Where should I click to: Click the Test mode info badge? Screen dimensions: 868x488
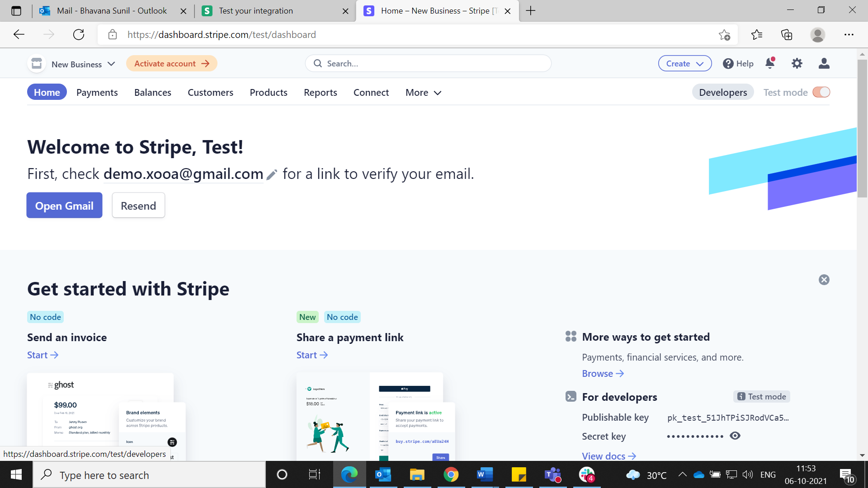click(x=761, y=397)
